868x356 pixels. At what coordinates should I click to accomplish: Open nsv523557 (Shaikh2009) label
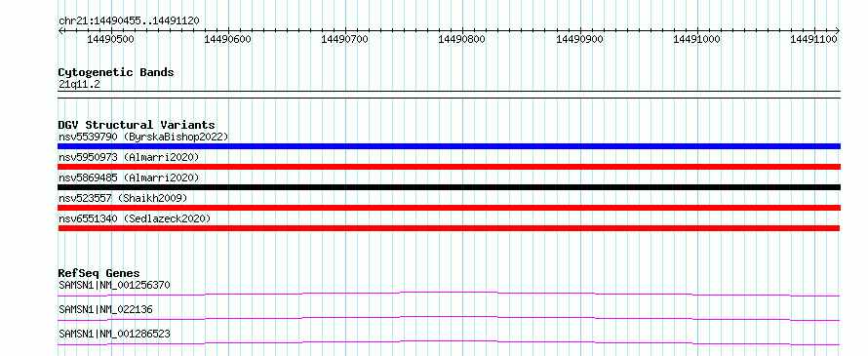click(123, 198)
